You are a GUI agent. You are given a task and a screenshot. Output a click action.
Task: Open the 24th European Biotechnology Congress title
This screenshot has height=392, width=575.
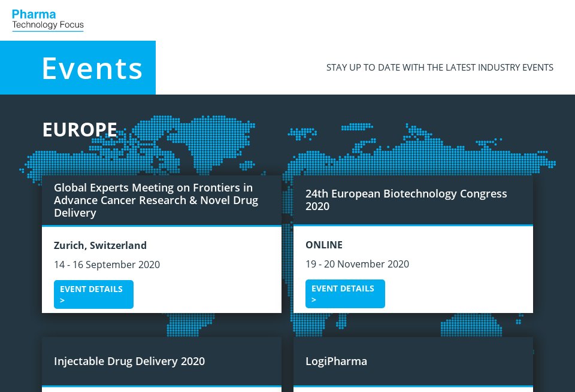click(x=406, y=200)
